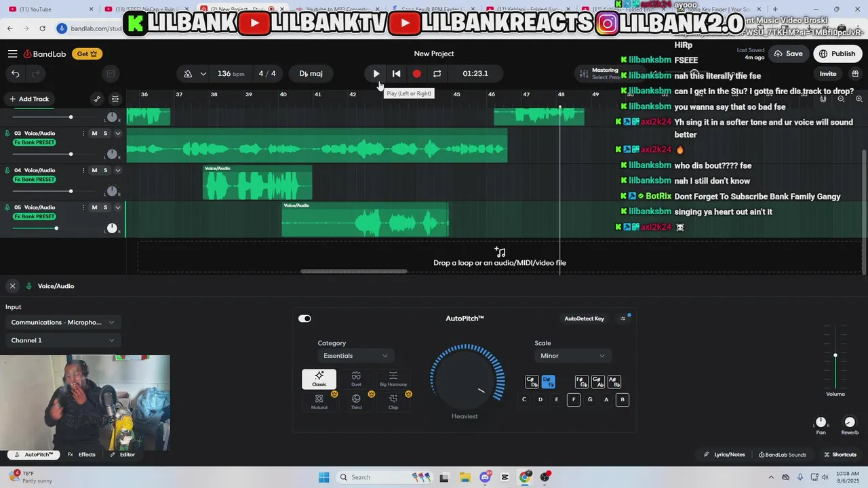Open the three-dot menu on track 04

point(83,170)
